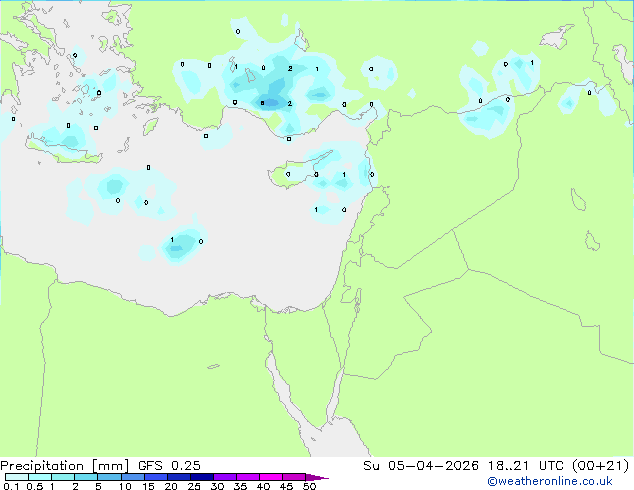Click the 10–15 mm blue legend swatch
Viewport: 634px width, 490px height.
tap(133, 477)
